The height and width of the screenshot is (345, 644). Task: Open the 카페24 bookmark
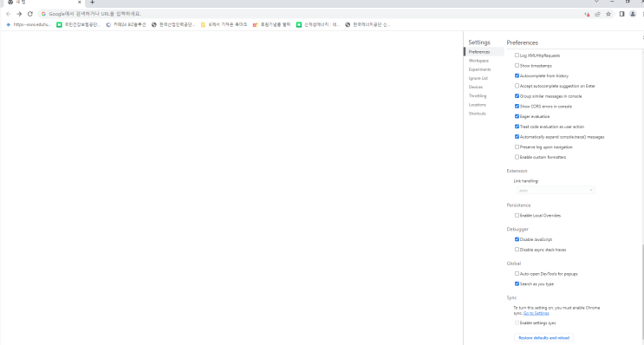point(126,24)
